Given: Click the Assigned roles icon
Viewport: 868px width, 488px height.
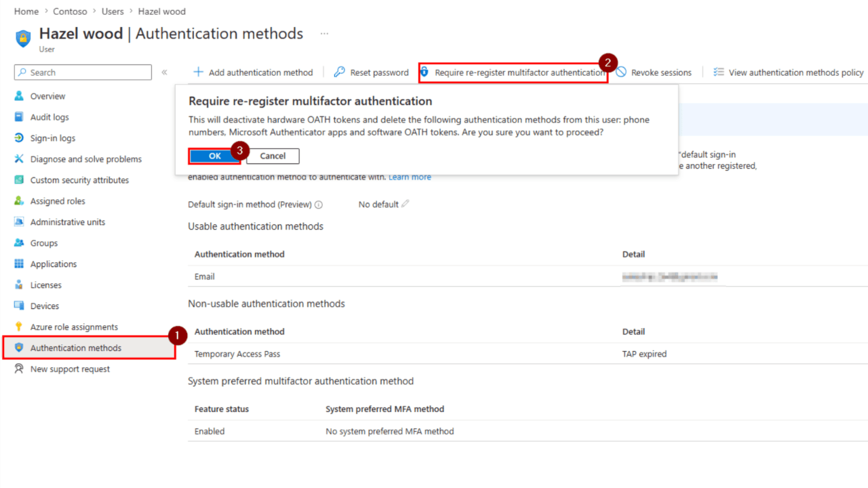Looking at the screenshot, I should point(19,201).
